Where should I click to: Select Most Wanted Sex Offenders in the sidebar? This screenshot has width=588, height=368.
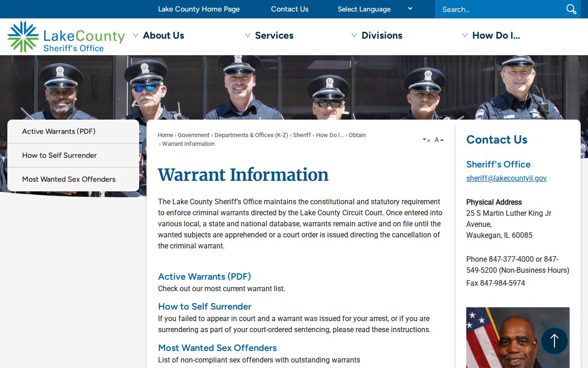click(73, 179)
